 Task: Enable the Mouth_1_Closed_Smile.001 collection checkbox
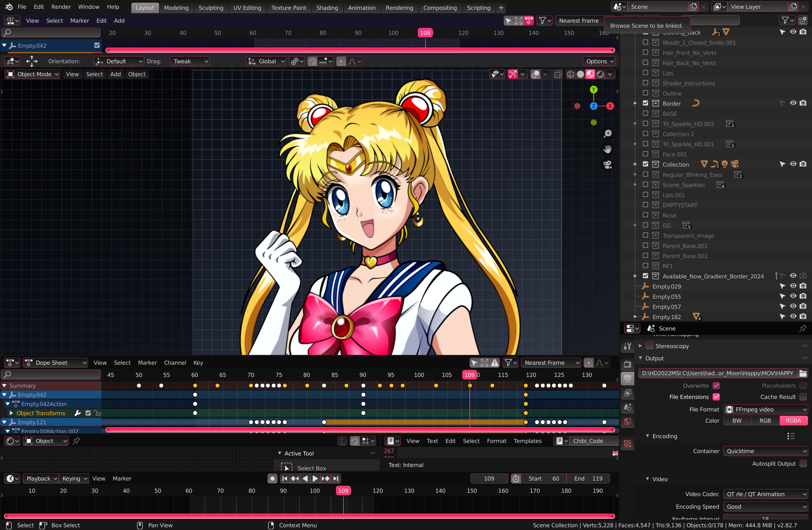645,42
